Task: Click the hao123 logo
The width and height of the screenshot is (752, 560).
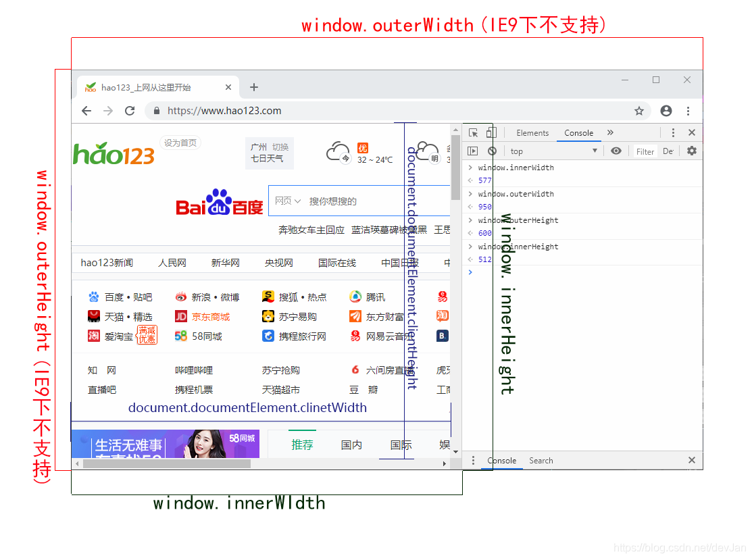Action: pos(114,154)
